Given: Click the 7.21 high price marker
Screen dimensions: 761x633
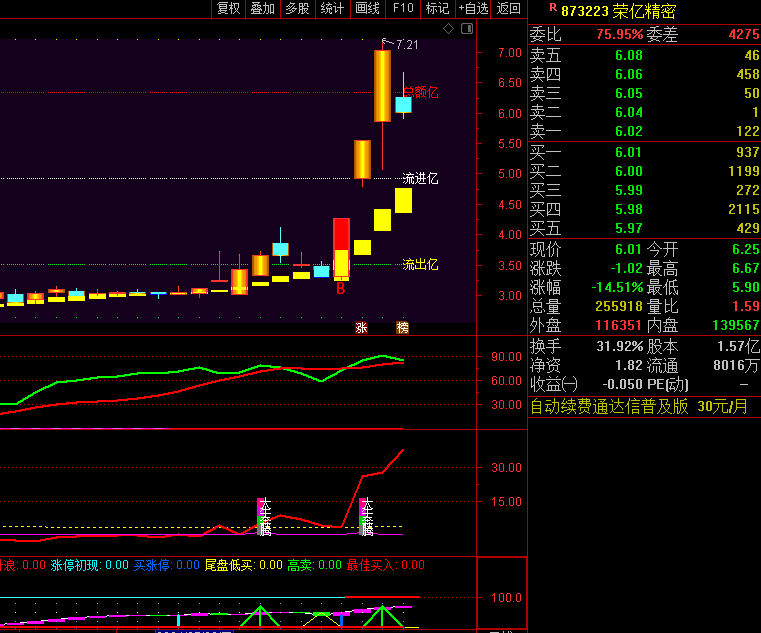Looking at the screenshot, I should tap(406, 45).
